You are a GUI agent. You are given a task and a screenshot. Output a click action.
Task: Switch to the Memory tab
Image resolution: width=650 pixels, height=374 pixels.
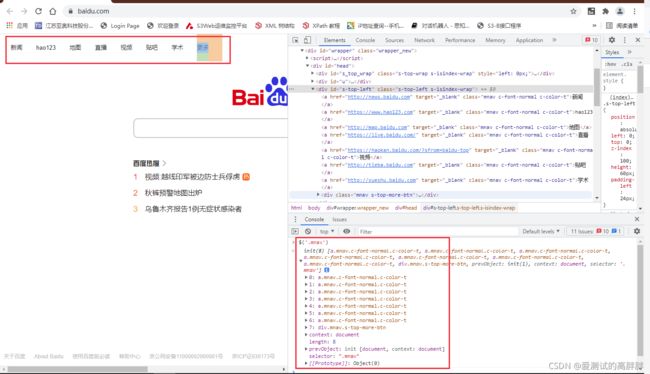click(495, 40)
